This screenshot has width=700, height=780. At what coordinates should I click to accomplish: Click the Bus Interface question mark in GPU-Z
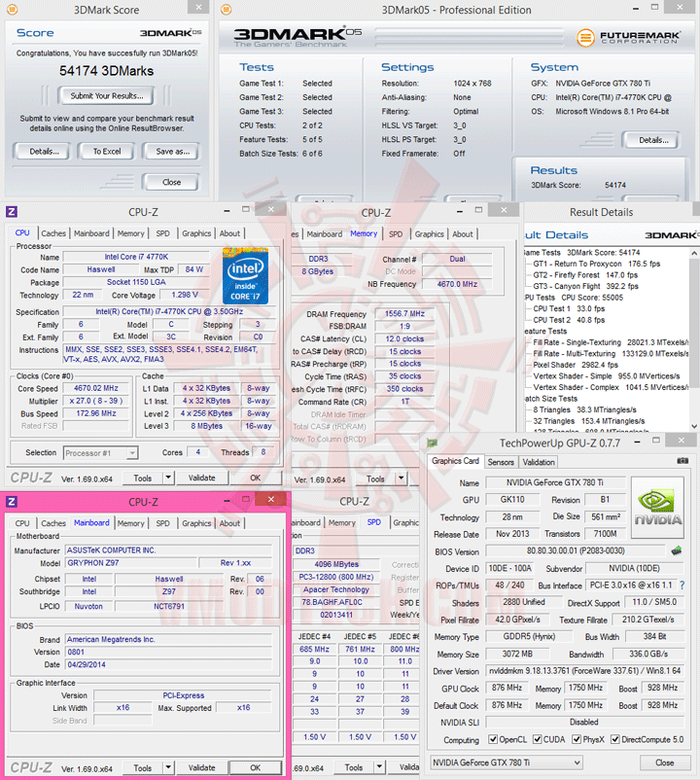682,585
